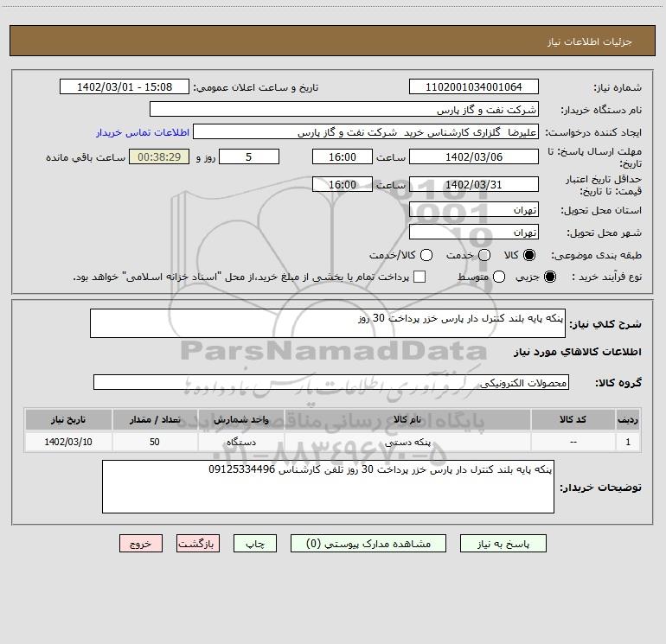This screenshot has width=666, height=644.
Task: Click the کد کالا column header
Action: [573, 420]
